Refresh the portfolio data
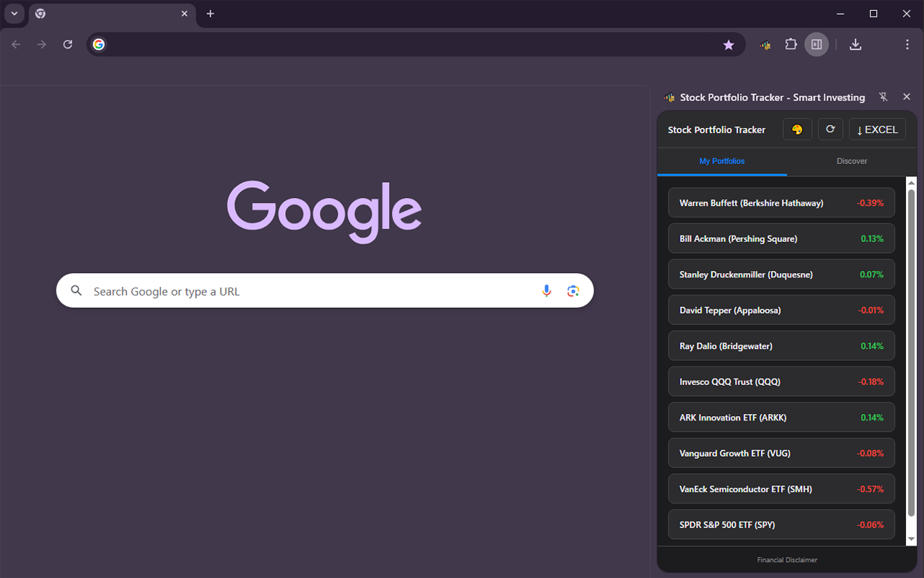 (830, 129)
